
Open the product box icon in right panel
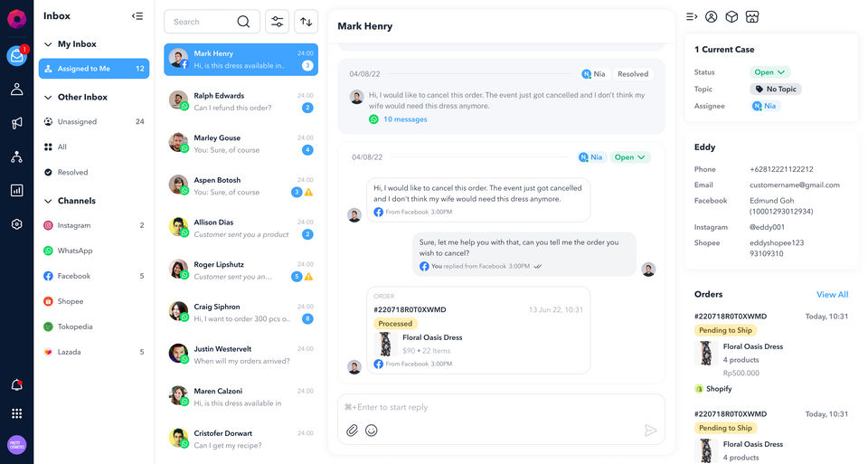pyautogui.click(x=731, y=16)
